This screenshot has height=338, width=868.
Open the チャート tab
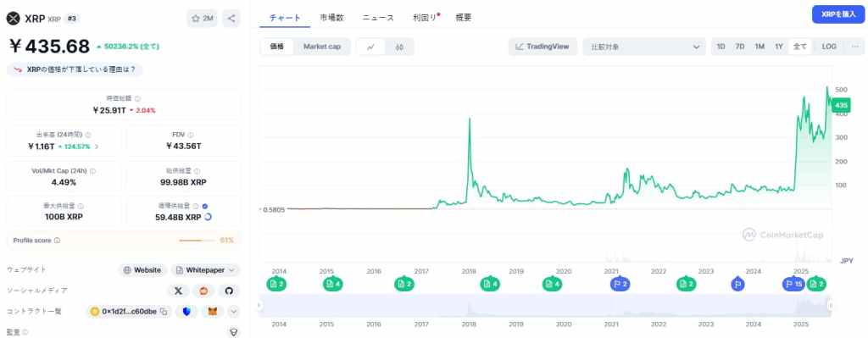click(285, 18)
